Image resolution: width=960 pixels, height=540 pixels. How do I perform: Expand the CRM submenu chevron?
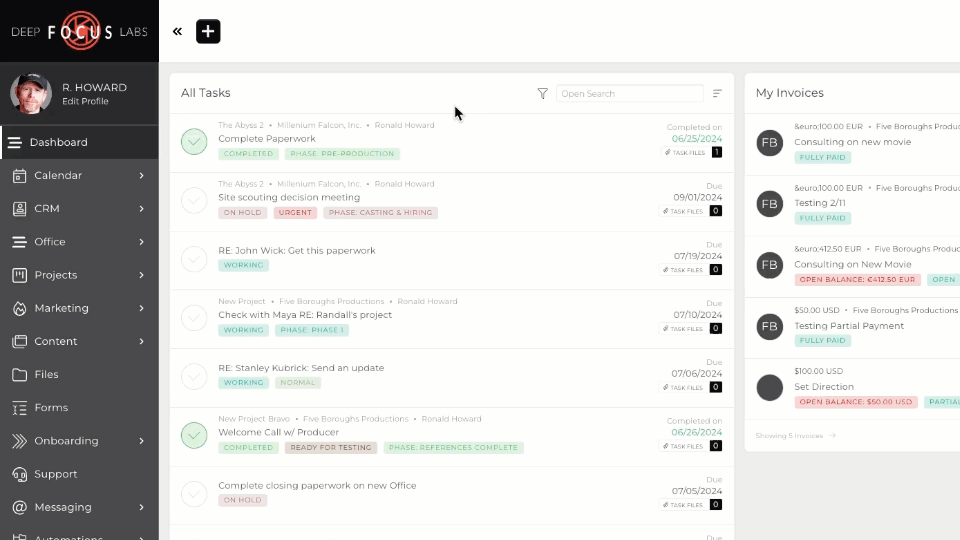click(141, 208)
